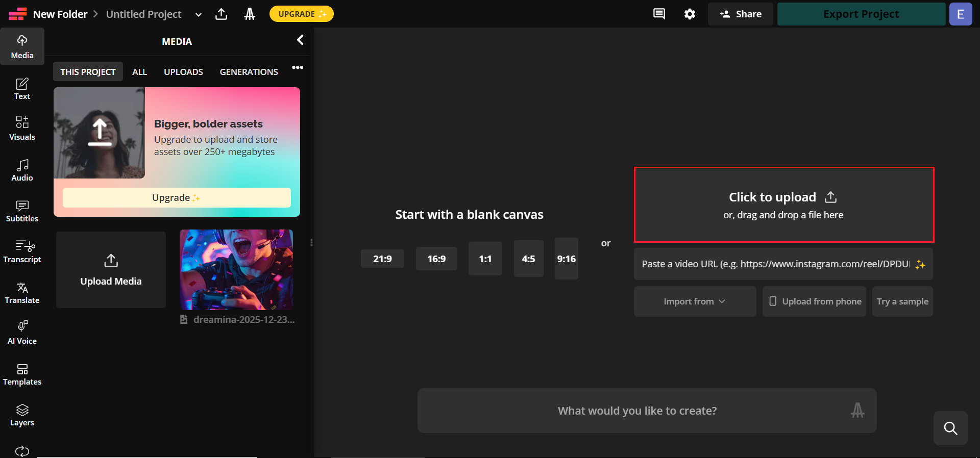Viewport: 980px width, 458px height.
Task: Switch to ALL media tab
Action: pyautogui.click(x=139, y=71)
